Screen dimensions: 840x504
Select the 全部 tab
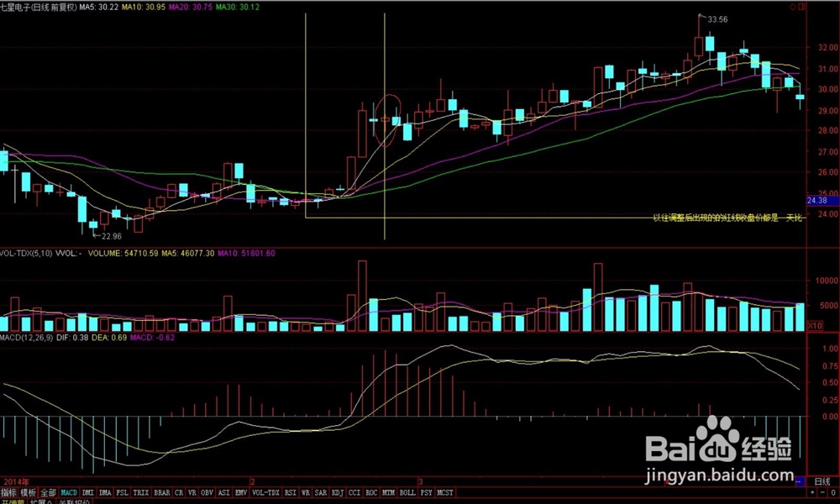pyautogui.click(x=48, y=493)
